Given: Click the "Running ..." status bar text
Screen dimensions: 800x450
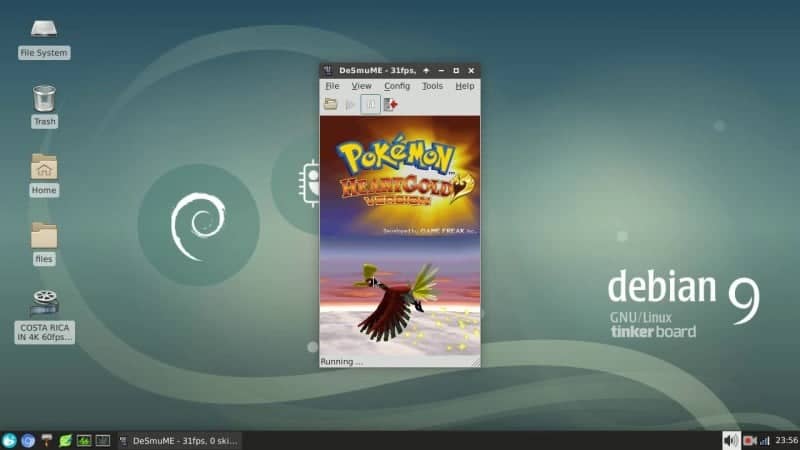Looking at the screenshot, I should tap(342, 362).
